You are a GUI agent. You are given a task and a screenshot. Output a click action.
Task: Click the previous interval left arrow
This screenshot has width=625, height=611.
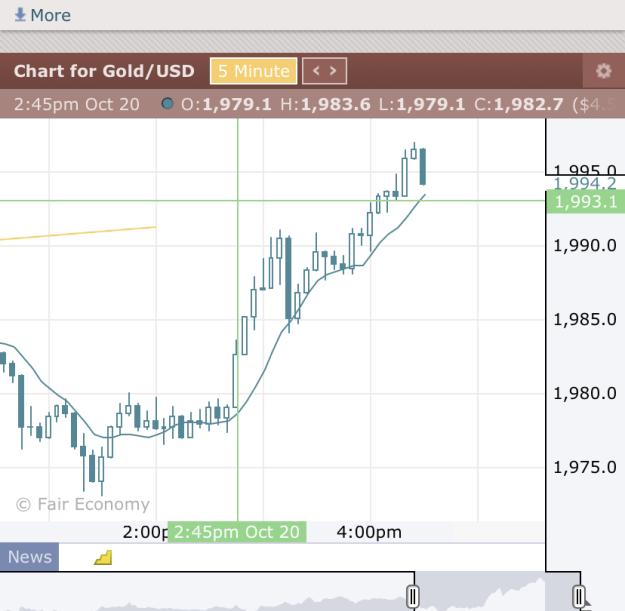click(316, 71)
